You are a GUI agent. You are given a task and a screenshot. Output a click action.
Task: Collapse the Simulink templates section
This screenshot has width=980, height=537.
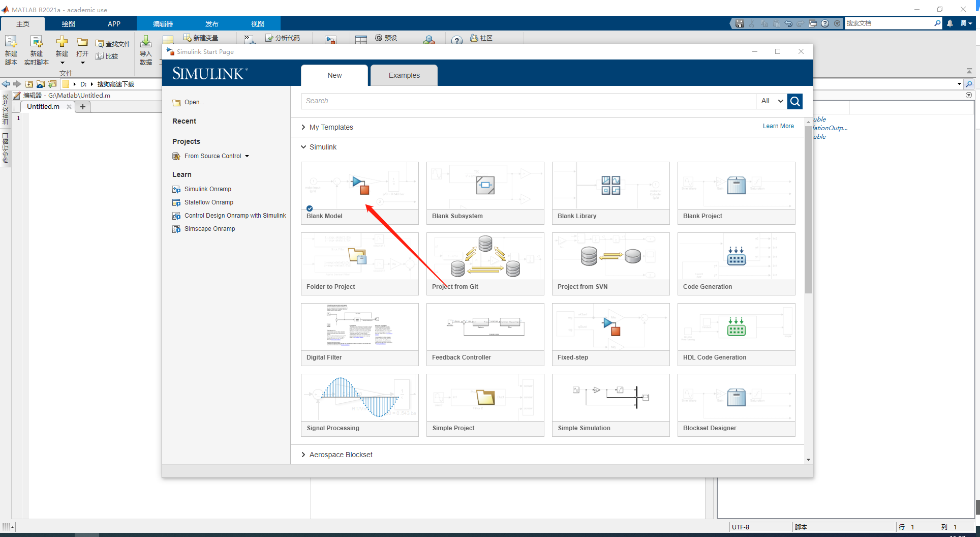[x=303, y=147]
